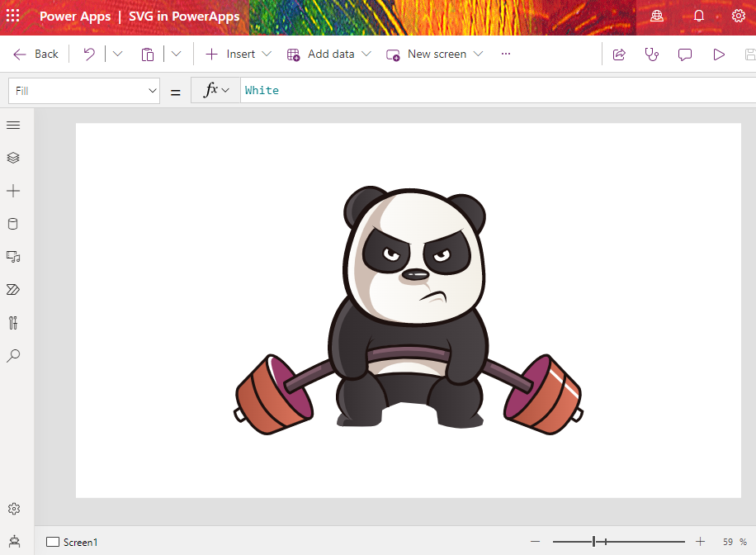Open the Search magnifier in sidebar
The image size is (756, 555).
point(13,356)
